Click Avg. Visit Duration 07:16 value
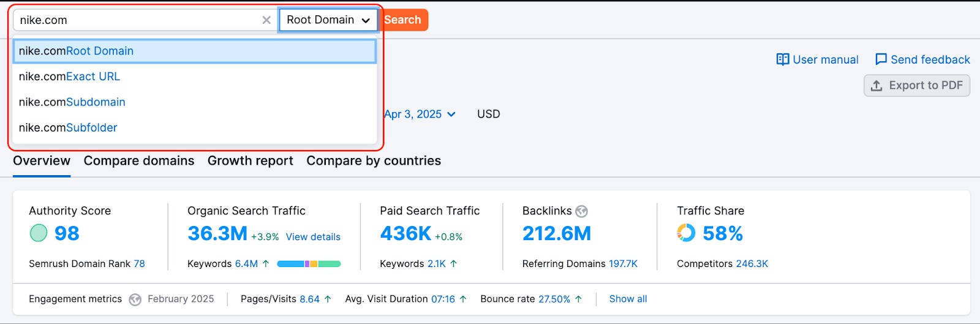This screenshot has height=324, width=980. click(x=443, y=299)
